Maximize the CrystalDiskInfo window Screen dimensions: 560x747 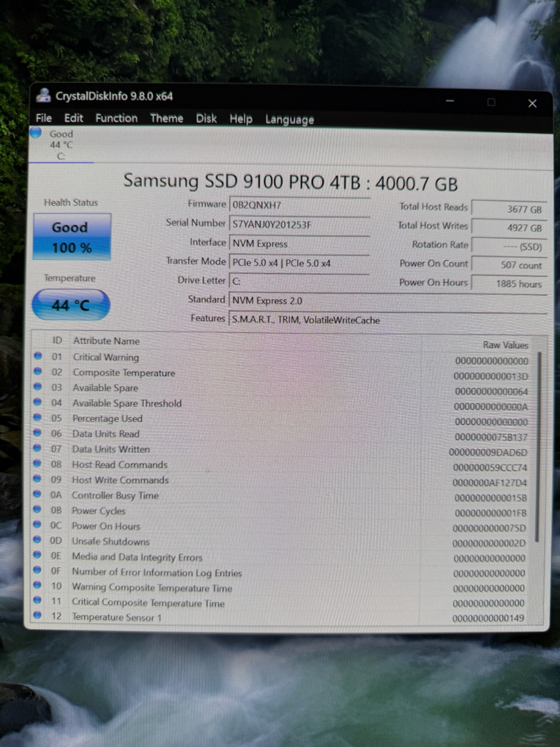[491, 102]
